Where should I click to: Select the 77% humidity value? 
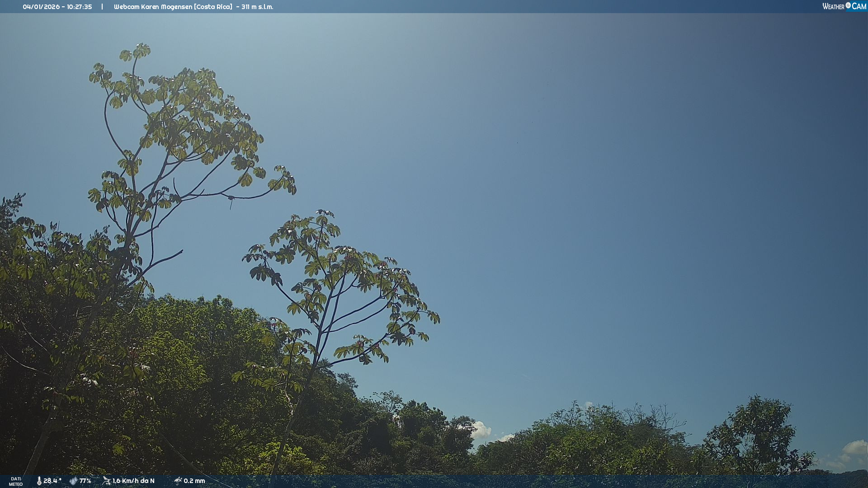[x=85, y=481]
